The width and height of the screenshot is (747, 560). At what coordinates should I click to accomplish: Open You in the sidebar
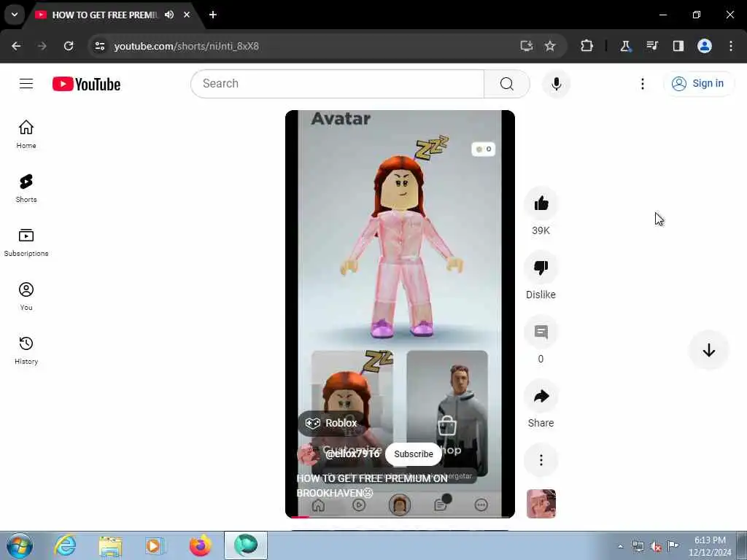point(26,296)
